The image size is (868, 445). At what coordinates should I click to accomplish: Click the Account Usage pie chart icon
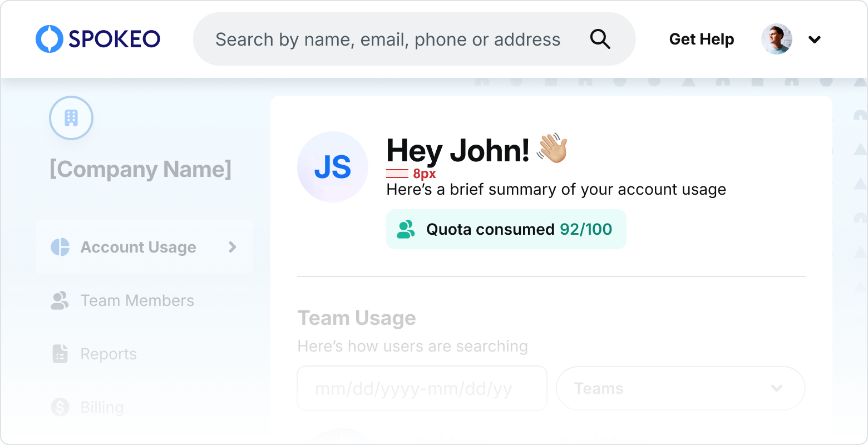(x=60, y=247)
